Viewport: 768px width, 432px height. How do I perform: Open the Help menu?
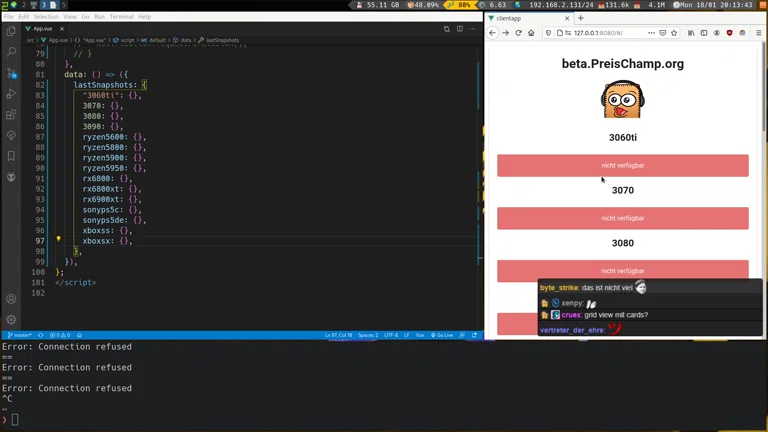(144, 17)
